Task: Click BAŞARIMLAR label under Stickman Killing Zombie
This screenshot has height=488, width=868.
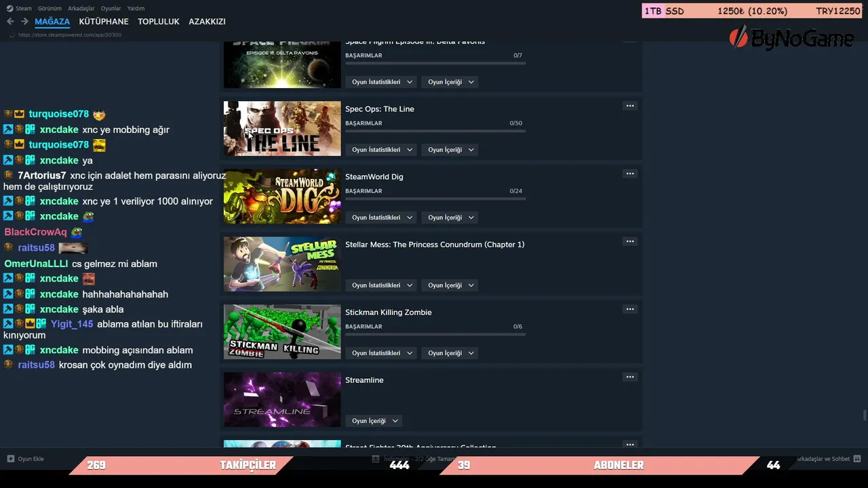Action: click(x=363, y=327)
